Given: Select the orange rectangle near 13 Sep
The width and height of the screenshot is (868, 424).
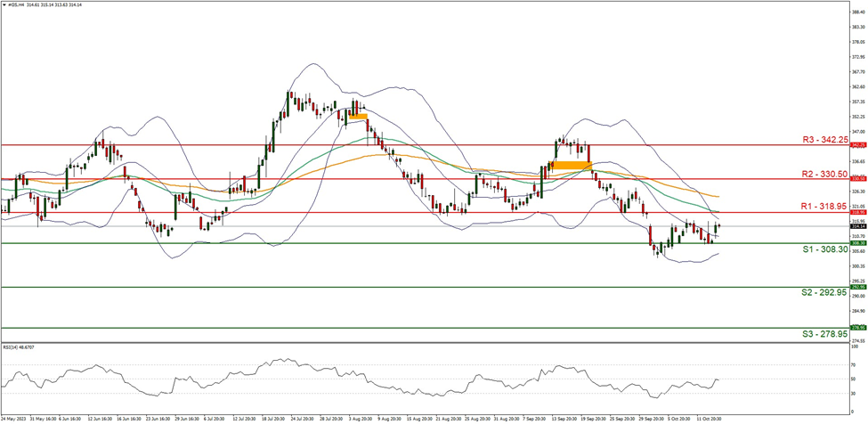Looking at the screenshot, I should [x=571, y=165].
